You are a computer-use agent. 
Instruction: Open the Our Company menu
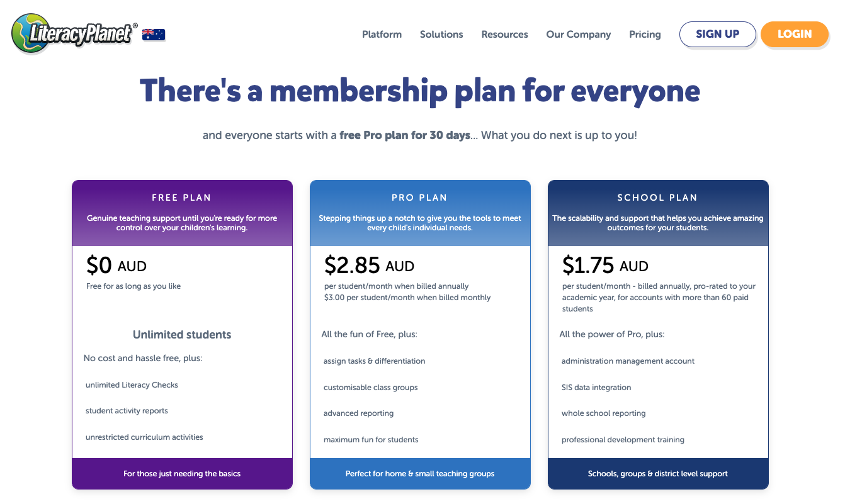[x=578, y=35]
